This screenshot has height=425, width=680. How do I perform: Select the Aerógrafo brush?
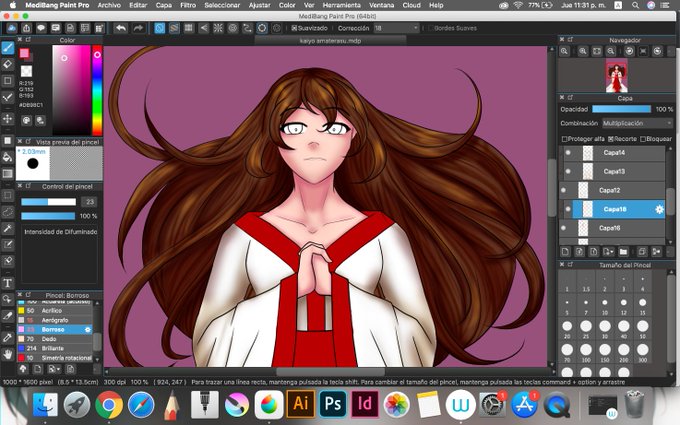click(x=55, y=320)
